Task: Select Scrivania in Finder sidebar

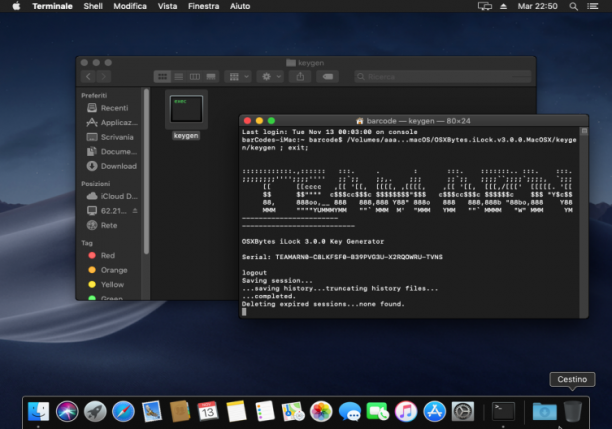Action: tap(110, 137)
